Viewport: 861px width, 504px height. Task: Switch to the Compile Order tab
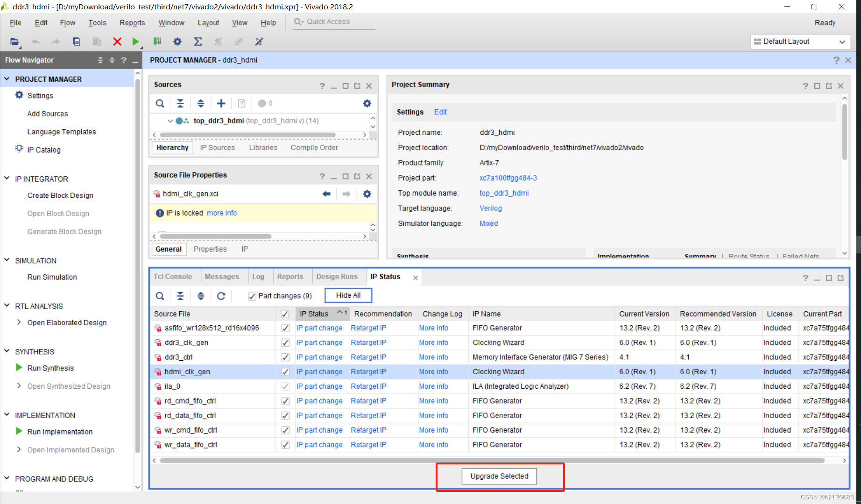click(x=314, y=147)
